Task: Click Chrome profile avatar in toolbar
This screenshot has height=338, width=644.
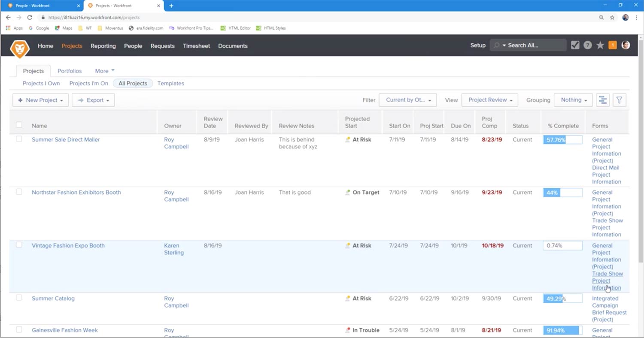Action: click(x=625, y=18)
